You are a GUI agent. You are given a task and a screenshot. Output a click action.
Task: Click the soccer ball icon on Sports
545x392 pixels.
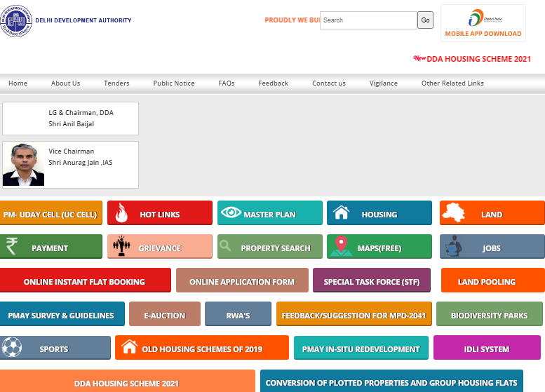point(12,348)
